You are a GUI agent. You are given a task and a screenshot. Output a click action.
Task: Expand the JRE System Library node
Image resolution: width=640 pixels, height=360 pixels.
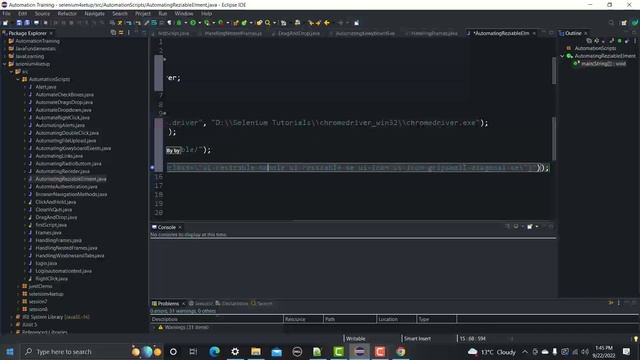coord(11,317)
